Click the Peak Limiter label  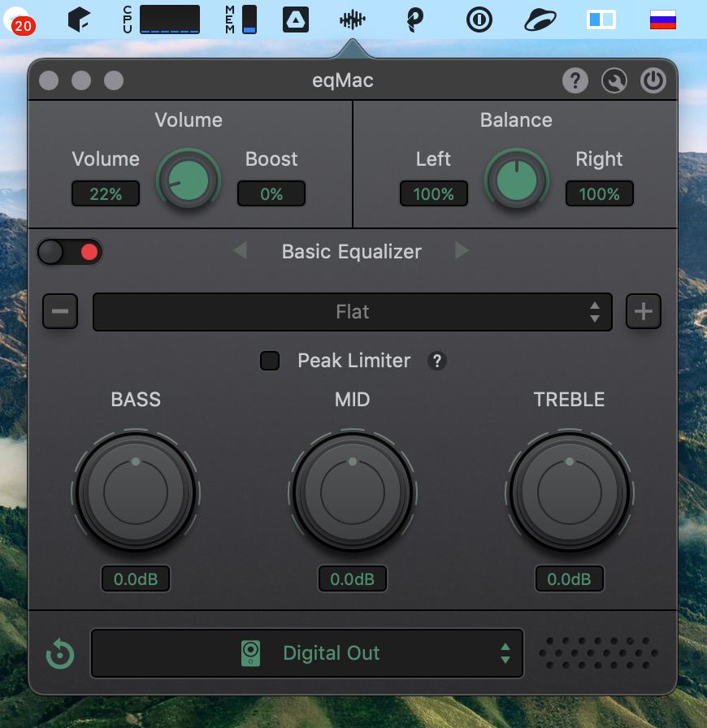pos(354,361)
